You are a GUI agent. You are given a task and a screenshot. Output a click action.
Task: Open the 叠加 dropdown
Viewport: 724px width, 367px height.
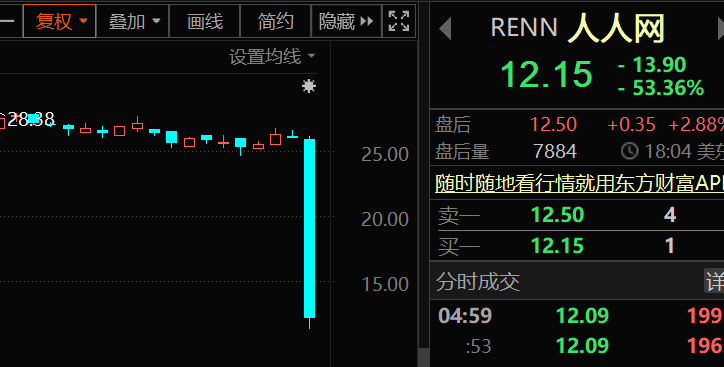tap(134, 21)
